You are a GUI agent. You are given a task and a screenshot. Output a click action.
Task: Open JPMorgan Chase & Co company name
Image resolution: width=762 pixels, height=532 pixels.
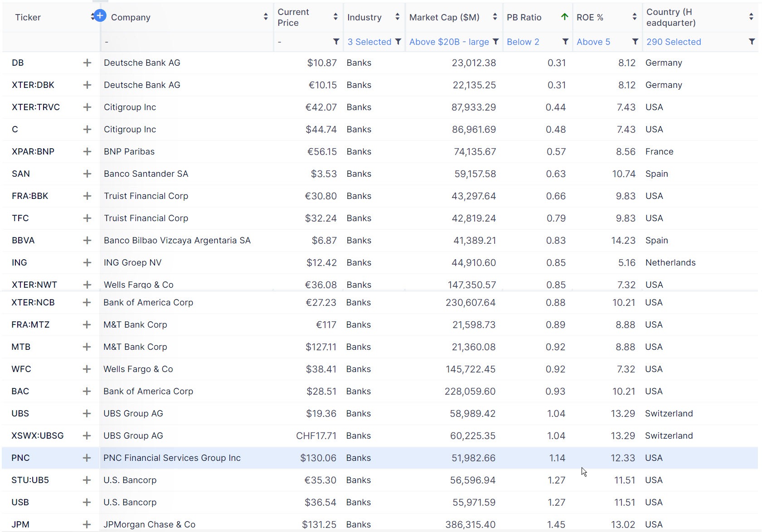[x=149, y=525]
